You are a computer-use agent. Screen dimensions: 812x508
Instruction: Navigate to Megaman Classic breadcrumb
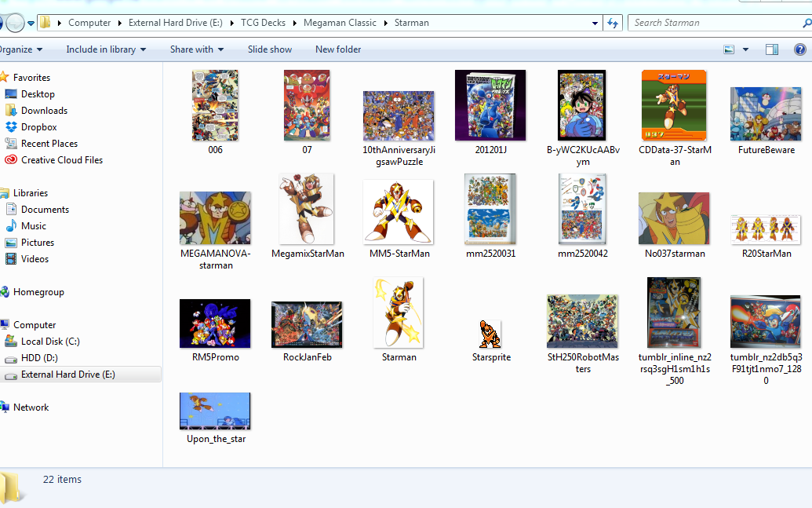[x=340, y=23]
